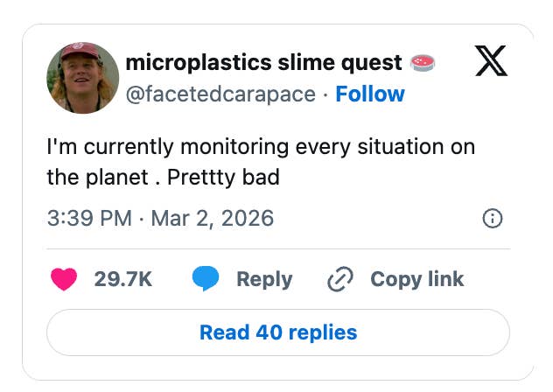Click the pink heart like icon
Viewport: 553px width, 392px height.
(x=64, y=279)
